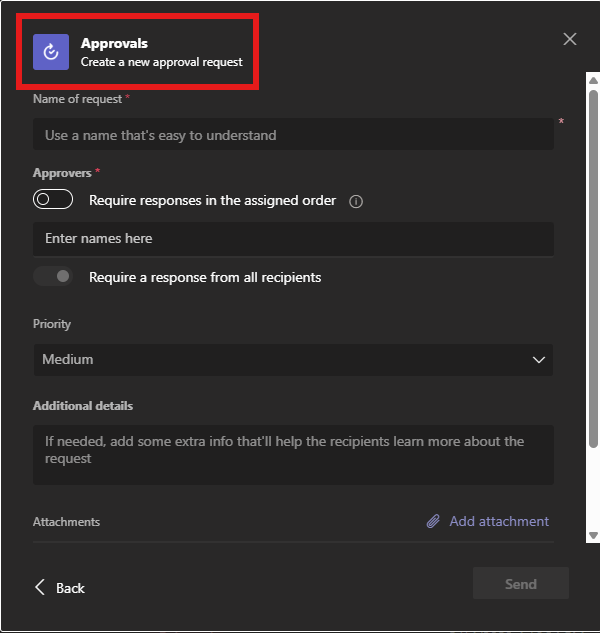Click the Approvers label
The image size is (600, 633).
[62, 173]
